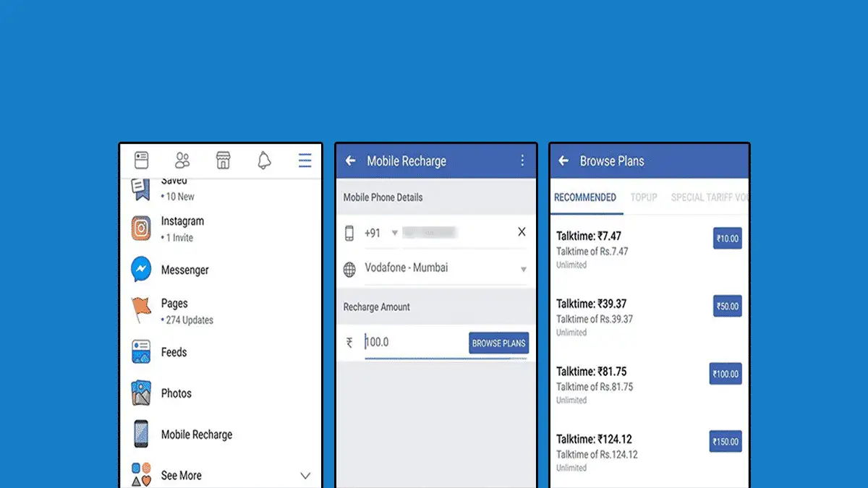Open the Notifications bell icon

[264, 160]
